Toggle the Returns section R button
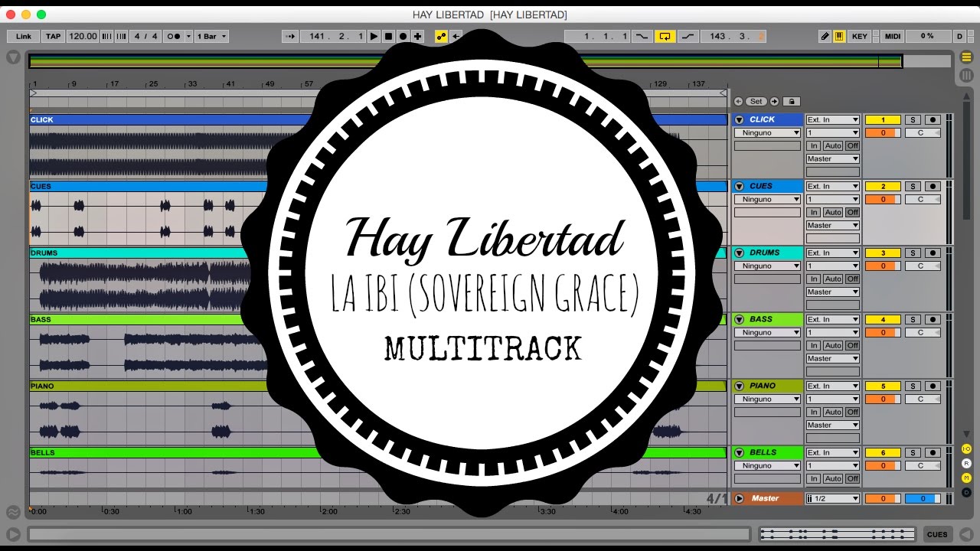980x551 pixels. (966, 463)
